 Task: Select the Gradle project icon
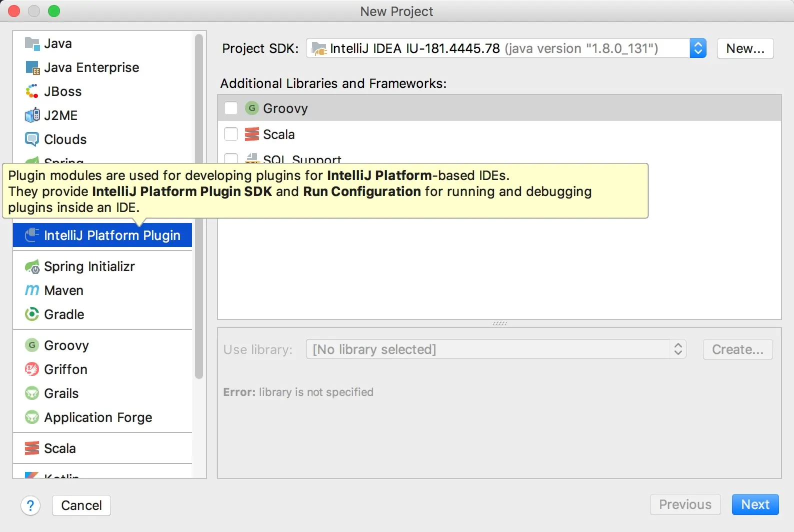[x=32, y=314]
